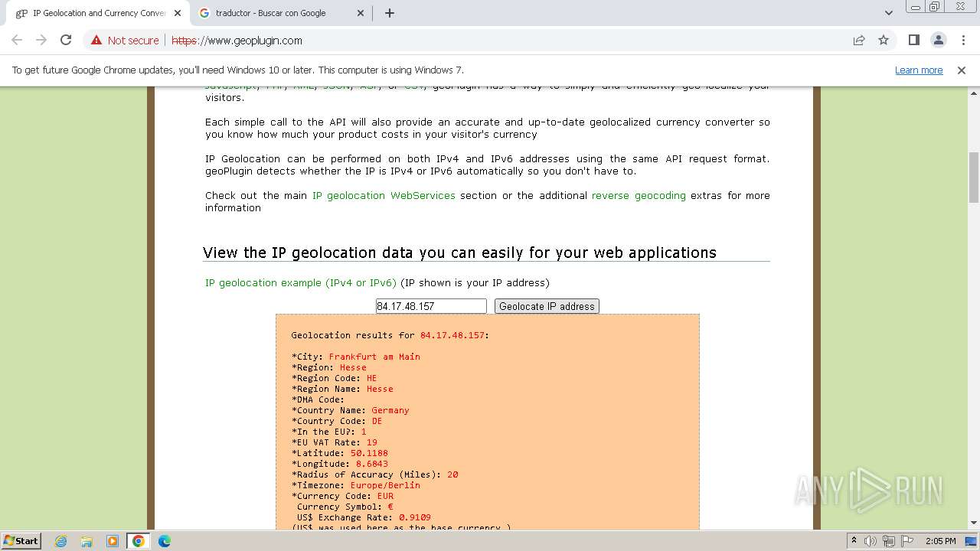Open IP geolocation WebServices link
980x551 pixels.
coord(384,196)
